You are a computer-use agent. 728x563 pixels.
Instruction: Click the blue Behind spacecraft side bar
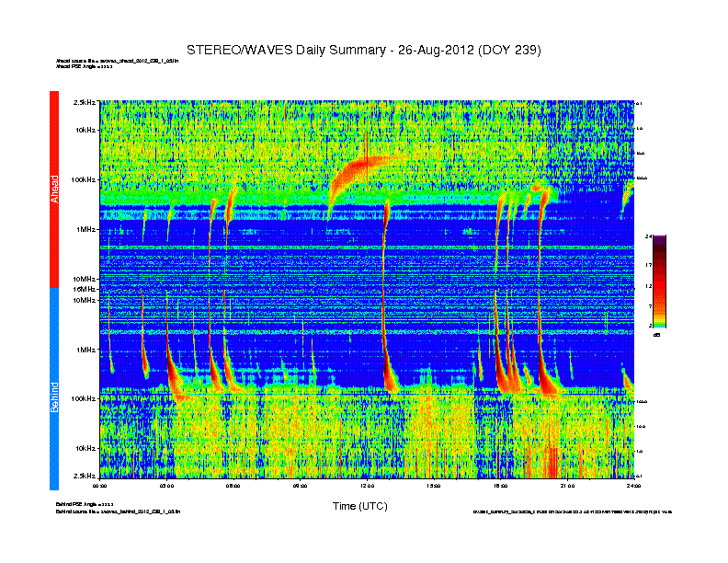click(x=54, y=389)
